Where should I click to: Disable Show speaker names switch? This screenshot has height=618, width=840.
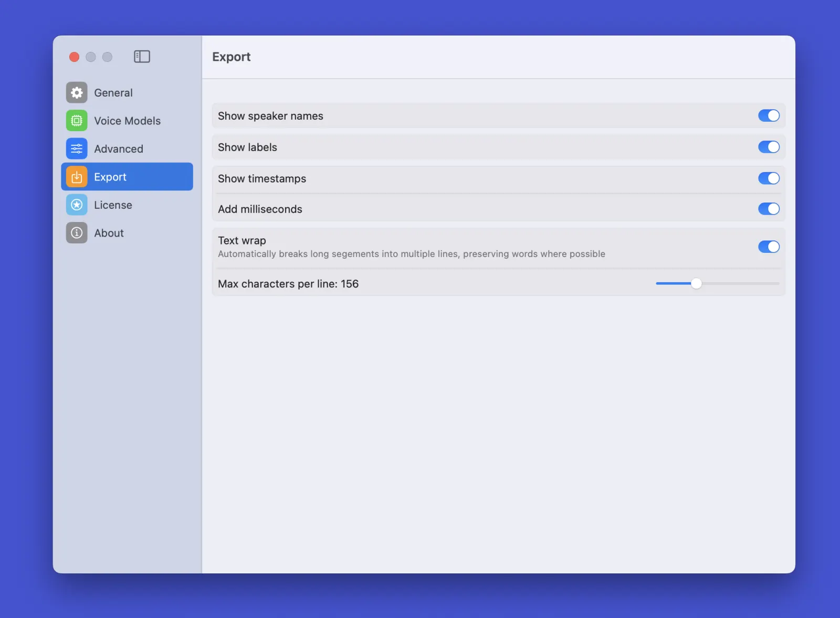pyautogui.click(x=769, y=116)
